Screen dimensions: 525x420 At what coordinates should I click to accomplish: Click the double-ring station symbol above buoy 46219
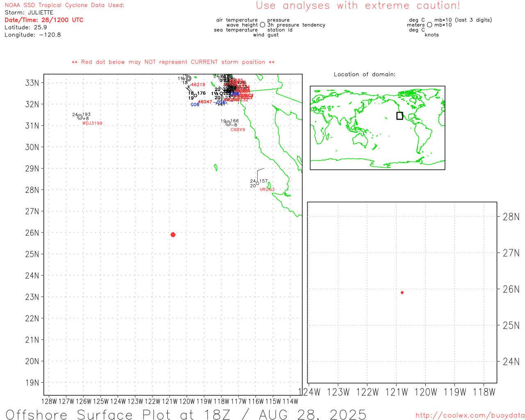(188, 78)
